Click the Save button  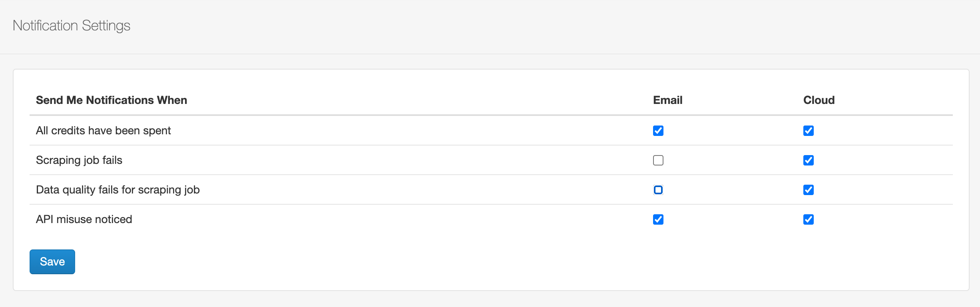[52, 261]
